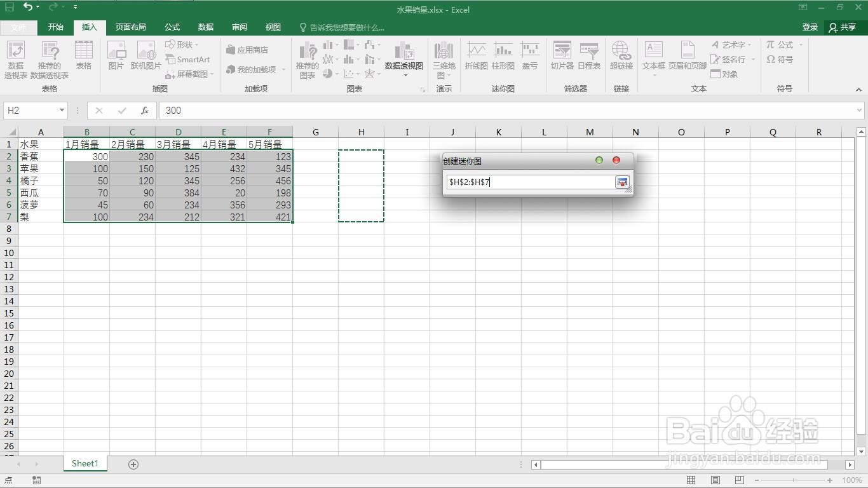The width and height of the screenshot is (868, 488).
Task: Click zoom in plus button
Action: coord(830,480)
